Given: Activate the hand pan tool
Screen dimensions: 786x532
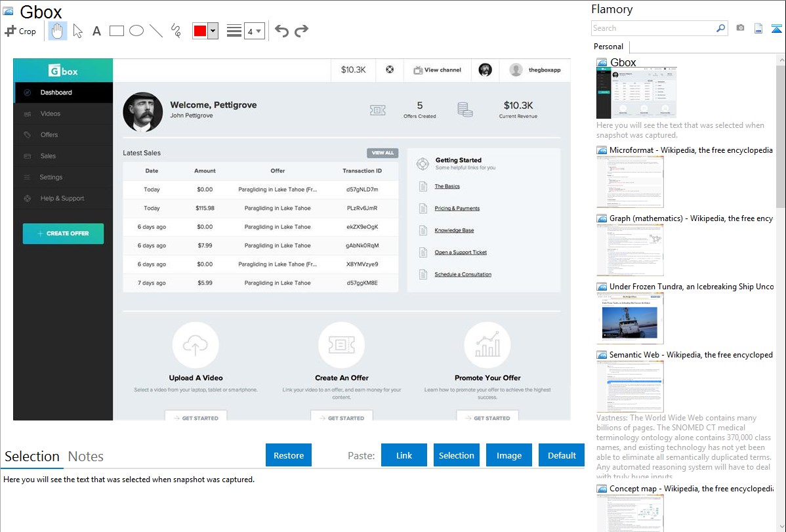Looking at the screenshot, I should tap(58, 31).
